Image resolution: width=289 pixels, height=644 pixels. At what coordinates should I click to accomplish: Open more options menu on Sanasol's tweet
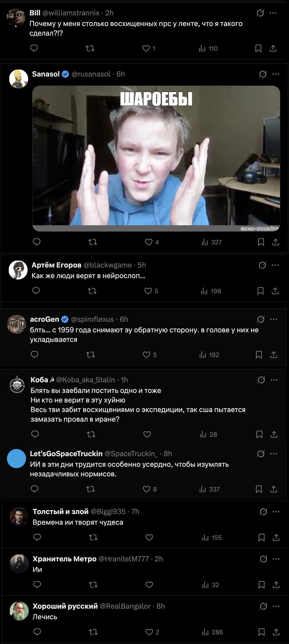coord(276,74)
